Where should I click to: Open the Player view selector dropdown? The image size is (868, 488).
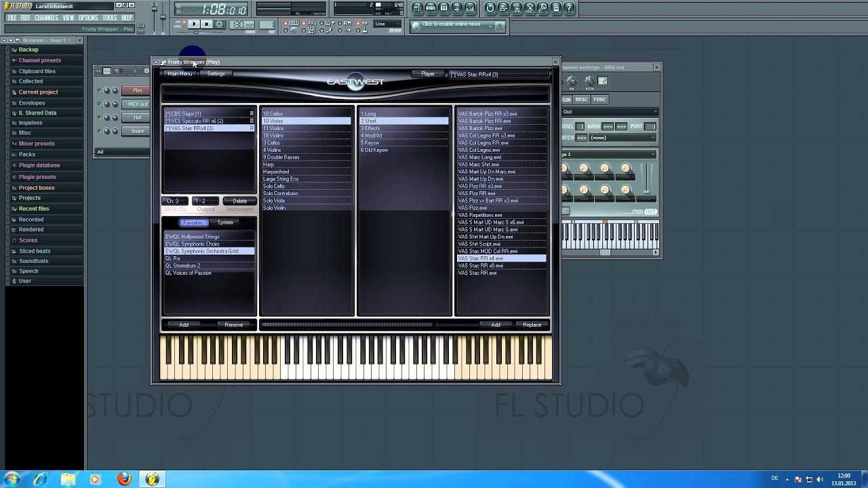click(x=427, y=74)
